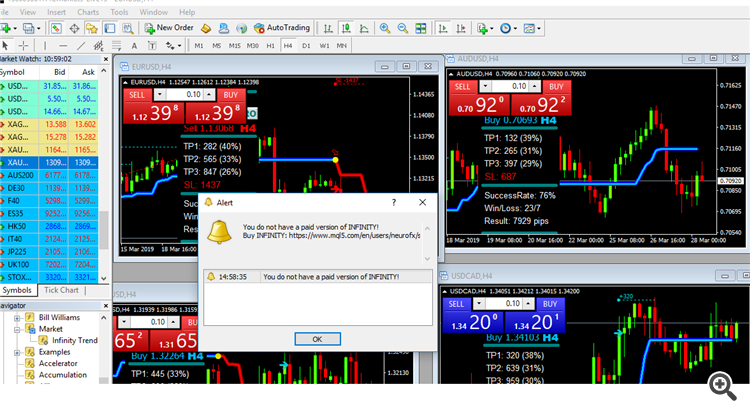Select the text label 'T' tool
The image size is (750, 413).
click(x=152, y=46)
